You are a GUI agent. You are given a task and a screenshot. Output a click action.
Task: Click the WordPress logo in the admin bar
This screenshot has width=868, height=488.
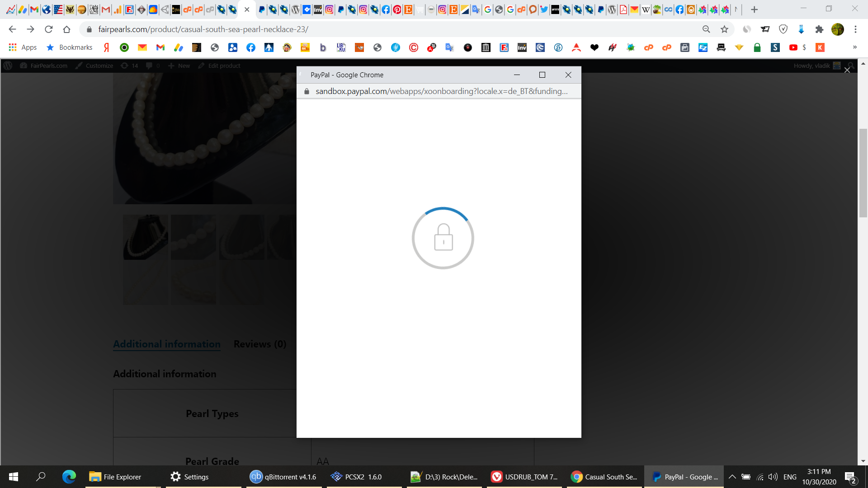point(8,66)
